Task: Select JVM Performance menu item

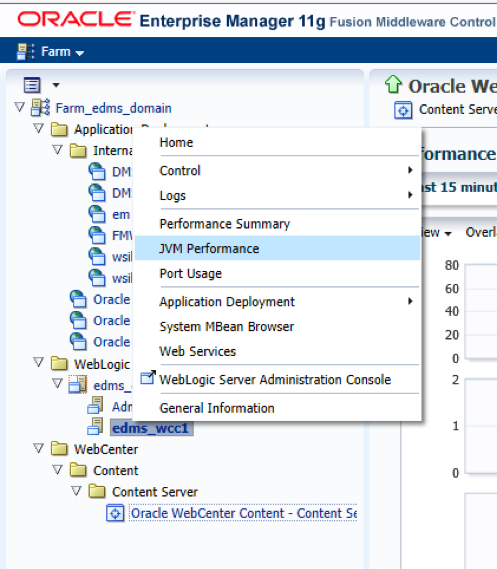Action: pyautogui.click(x=278, y=248)
